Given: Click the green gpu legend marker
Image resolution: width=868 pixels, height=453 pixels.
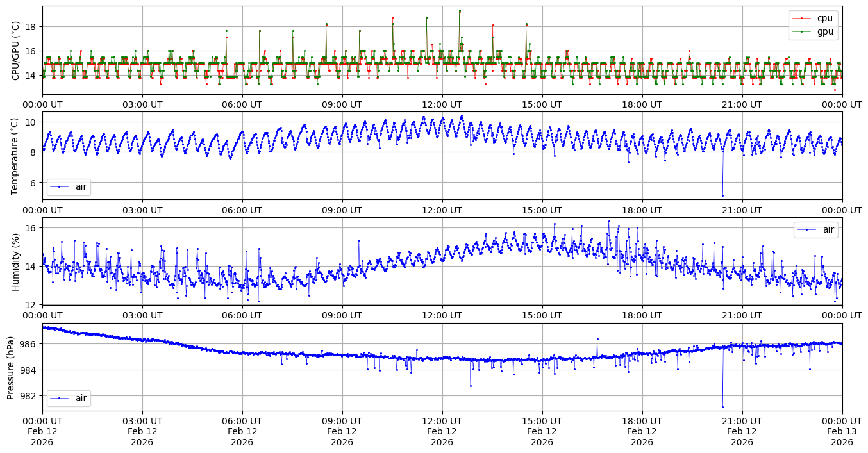Looking at the screenshot, I should coord(803,31).
